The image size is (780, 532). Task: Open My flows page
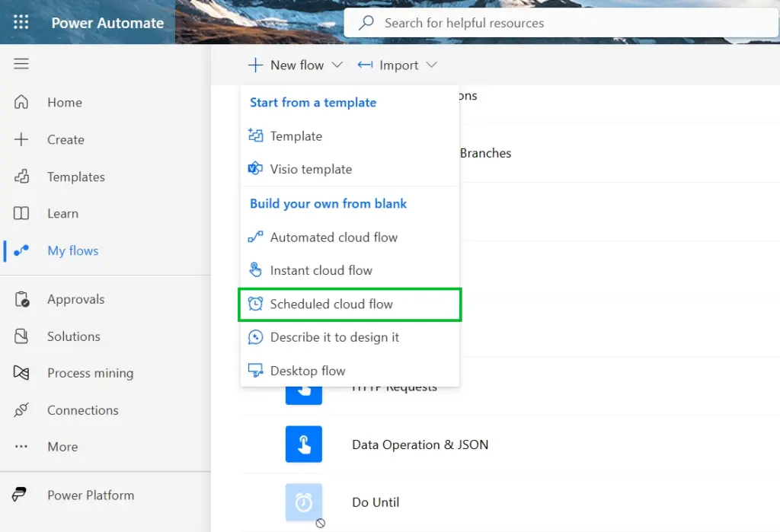73,250
